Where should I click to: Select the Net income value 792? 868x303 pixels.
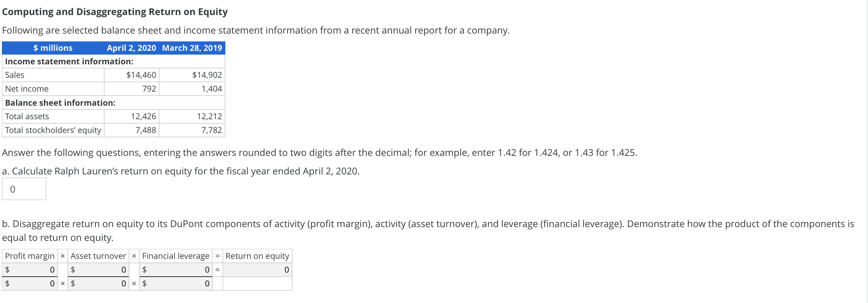tap(150, 88)
